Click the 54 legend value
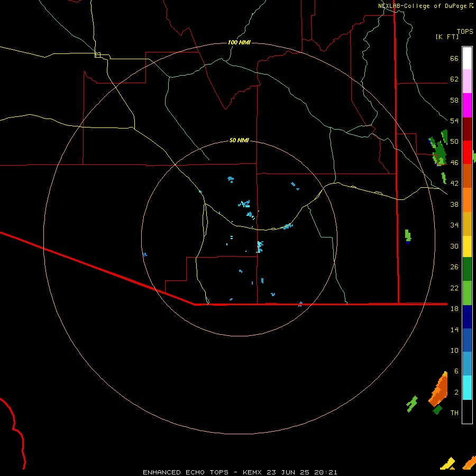 pyautogui.click(x=454, y=121)
